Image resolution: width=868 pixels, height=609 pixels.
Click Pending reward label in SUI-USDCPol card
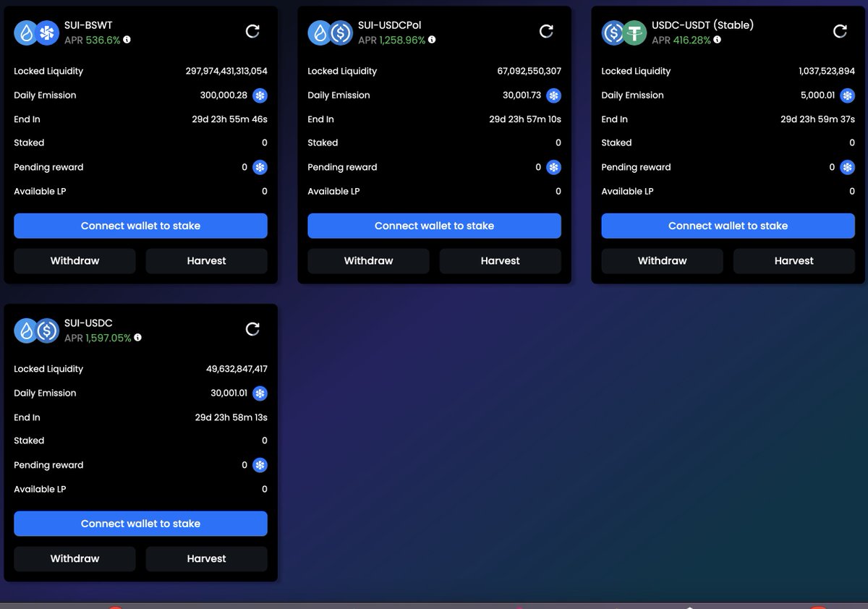pos(342,167)
